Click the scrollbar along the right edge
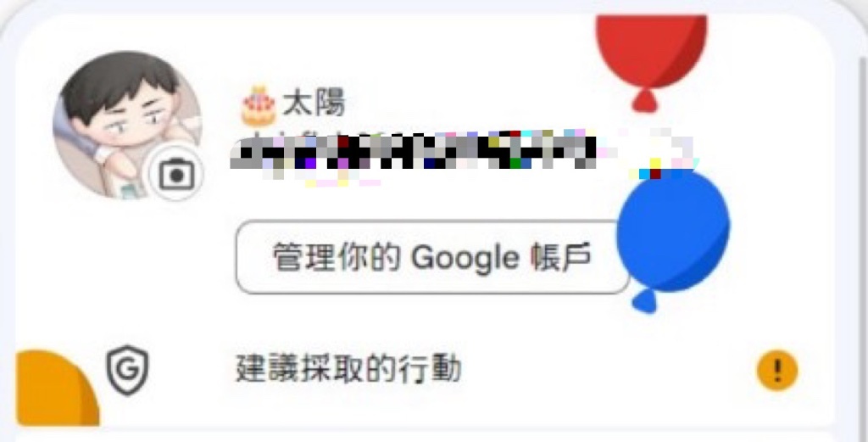This screenshot has height=442, width=868. click(x=862, y=243)
